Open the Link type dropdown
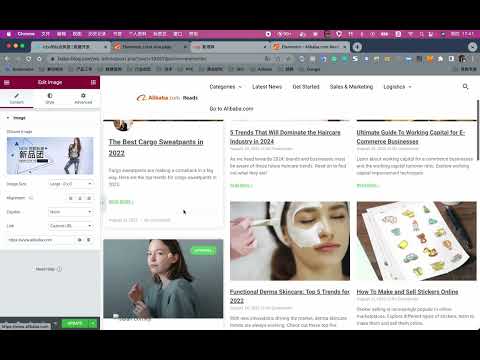Image resolution: width=480 pixels, height=360 pixels. point(71,226)
